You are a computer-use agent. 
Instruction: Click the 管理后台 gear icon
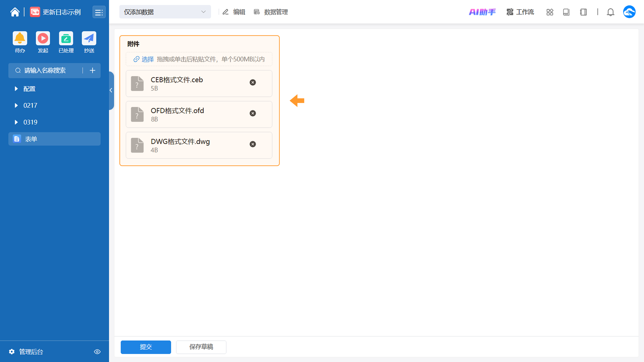12,352
